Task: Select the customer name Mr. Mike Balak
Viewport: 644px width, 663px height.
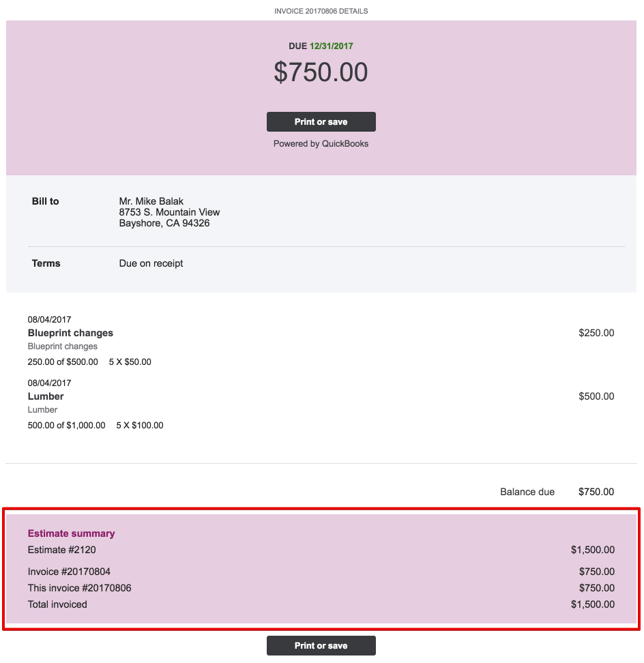Action: tap(150, 201)
